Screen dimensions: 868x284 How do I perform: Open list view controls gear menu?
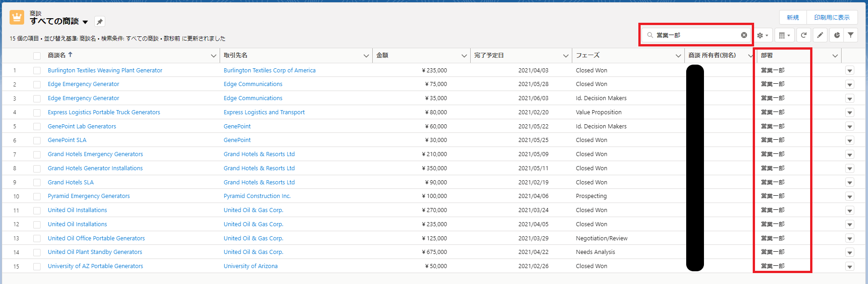763,35
